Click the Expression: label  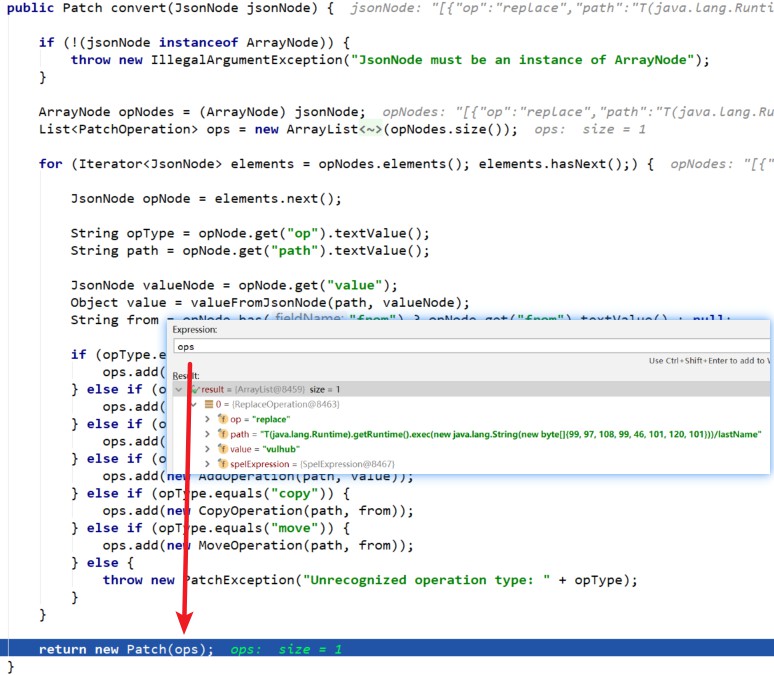coord(194,330)
